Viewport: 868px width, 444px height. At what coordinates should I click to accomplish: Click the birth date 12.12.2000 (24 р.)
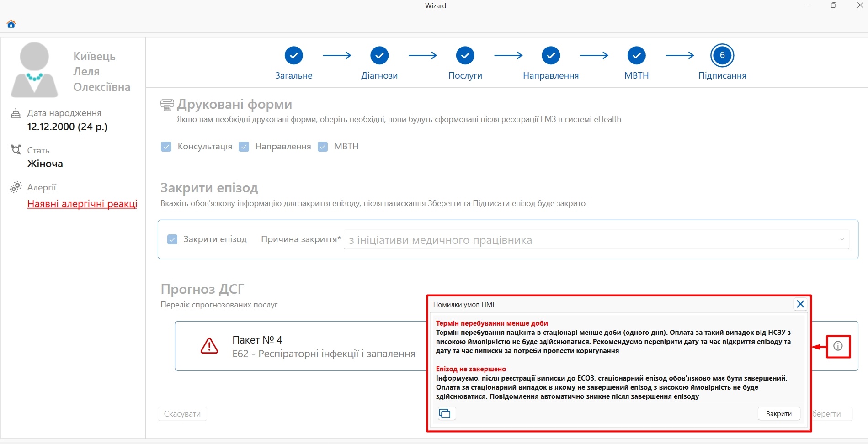67,127
